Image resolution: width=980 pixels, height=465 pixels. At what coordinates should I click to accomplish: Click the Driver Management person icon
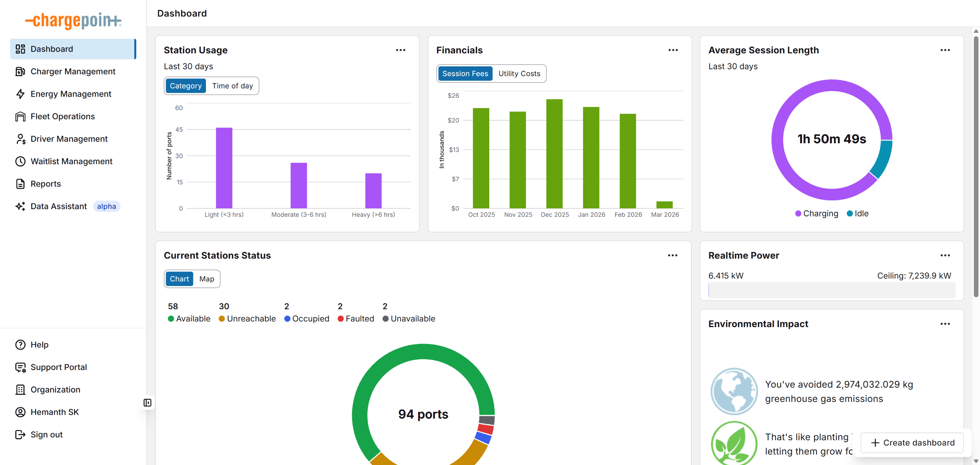click(20, 139)
